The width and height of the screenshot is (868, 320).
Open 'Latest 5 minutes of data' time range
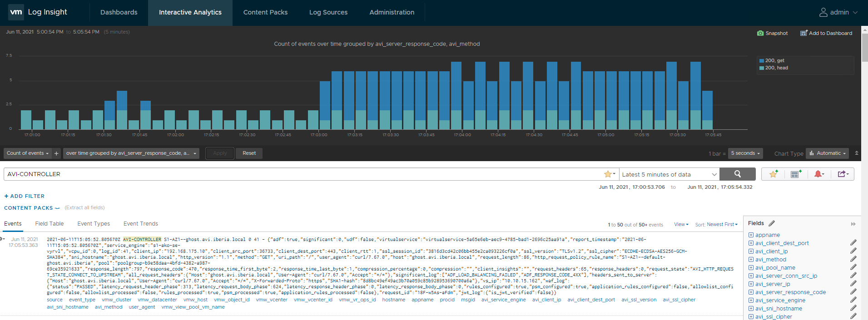point(669,174)
